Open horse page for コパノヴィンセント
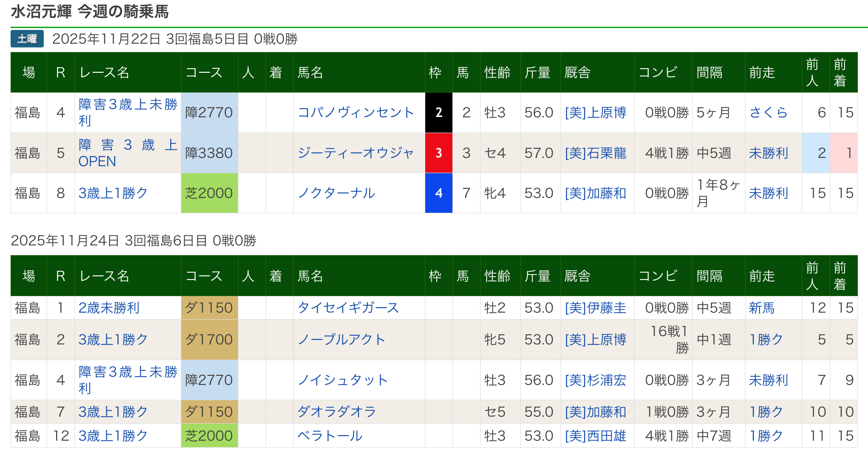Viewport: 868px width, 455px height. pos(356,113)
